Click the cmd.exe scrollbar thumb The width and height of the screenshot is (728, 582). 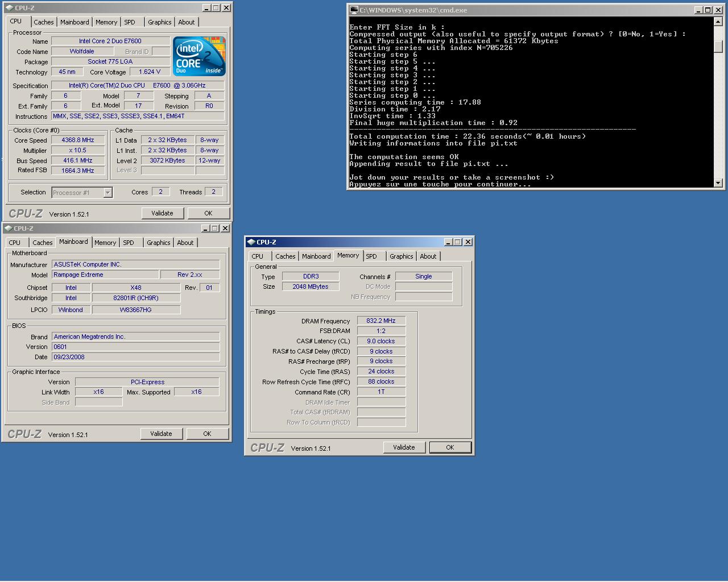[x=718, y=46]
